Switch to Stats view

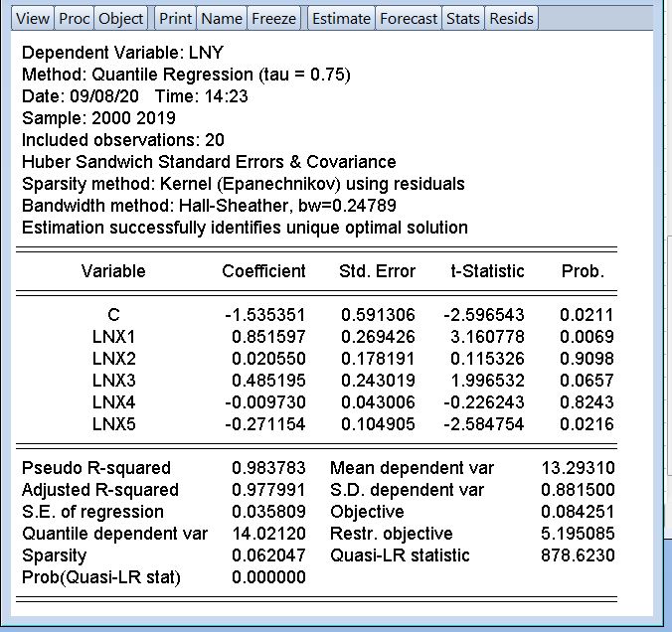click(463, 19)
